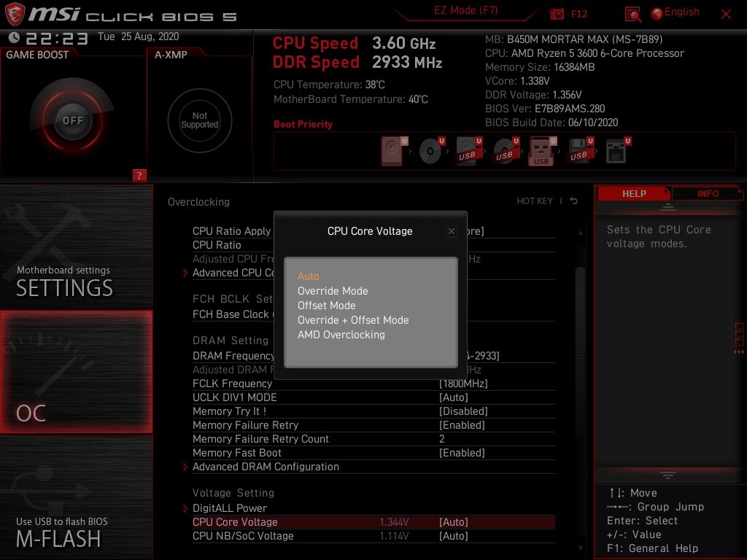Select the FCLK Frequency row label
Image resolution: width=747 pixels, height=560 pixels.
[232, 384]
